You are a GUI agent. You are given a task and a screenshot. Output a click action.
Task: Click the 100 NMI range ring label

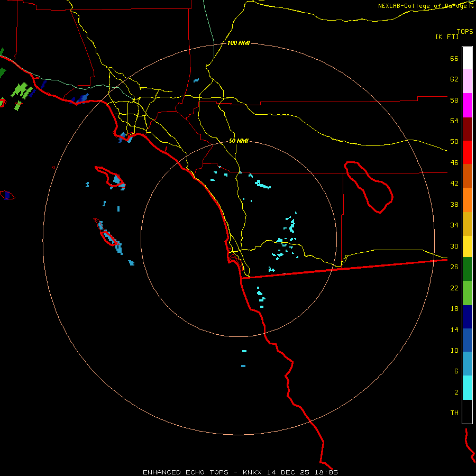(x=239, y=43)
